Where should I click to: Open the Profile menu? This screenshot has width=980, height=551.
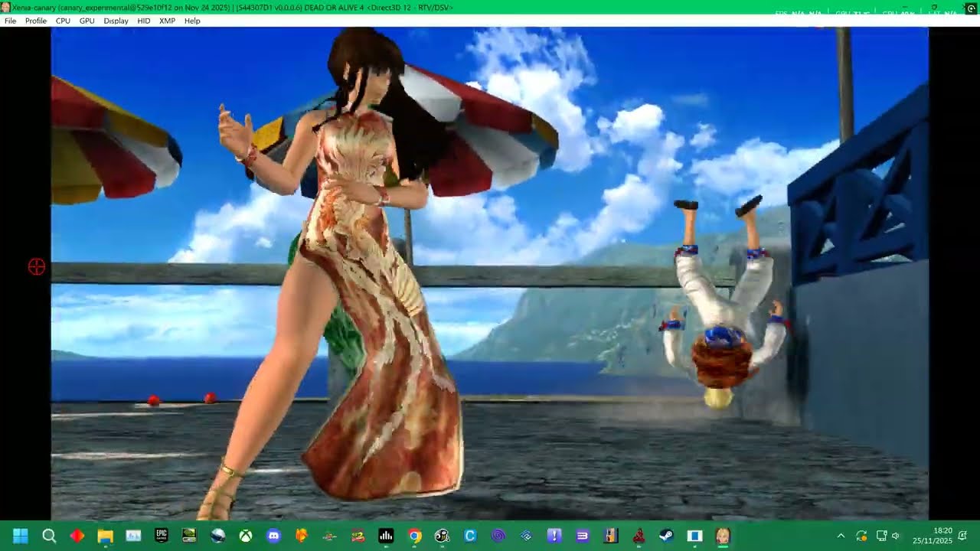[x=36, y=21]
